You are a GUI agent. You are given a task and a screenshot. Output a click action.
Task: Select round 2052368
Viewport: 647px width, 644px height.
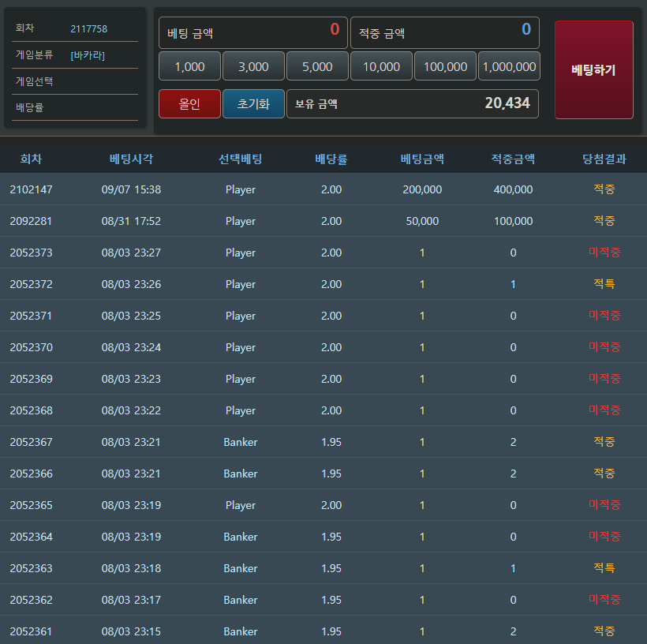click(31, 410)
